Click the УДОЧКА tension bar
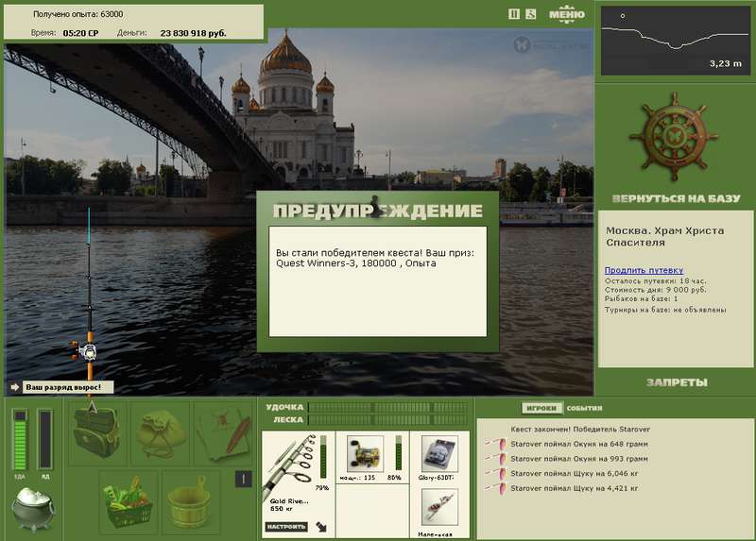 [x=388, y=408]
